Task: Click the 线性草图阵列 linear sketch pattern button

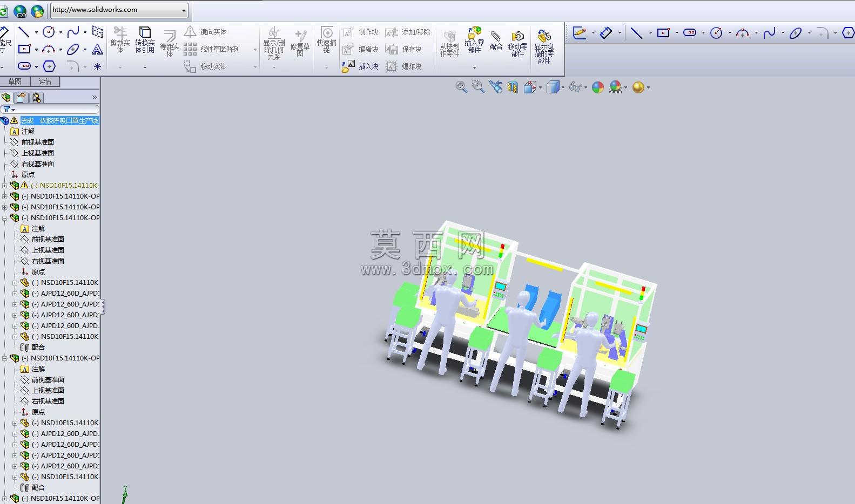Action: [212, 49]
